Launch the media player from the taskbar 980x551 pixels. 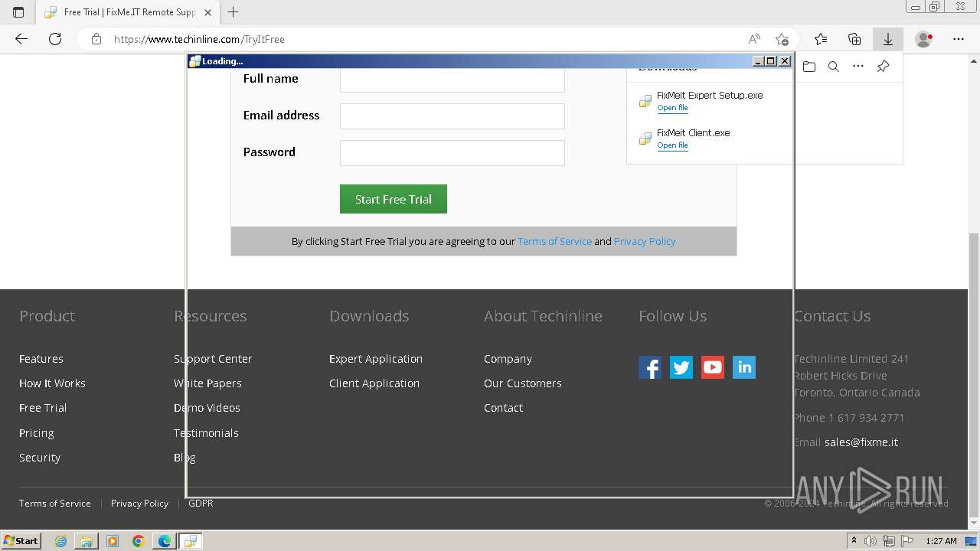(x=113, y=541)
